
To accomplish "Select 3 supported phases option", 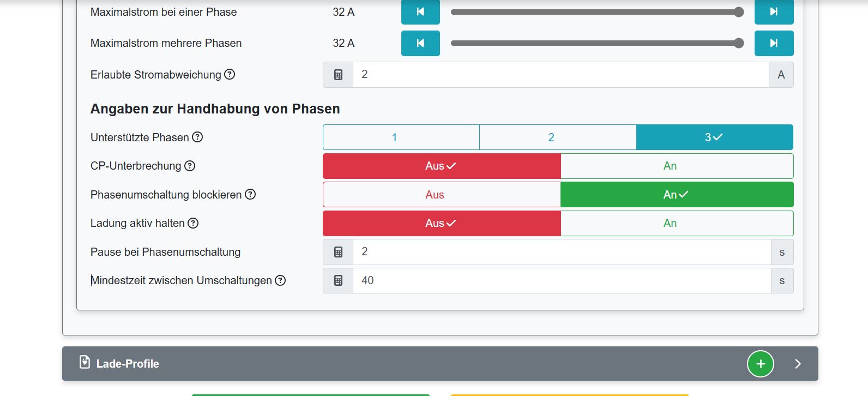I will coord(714,137).
